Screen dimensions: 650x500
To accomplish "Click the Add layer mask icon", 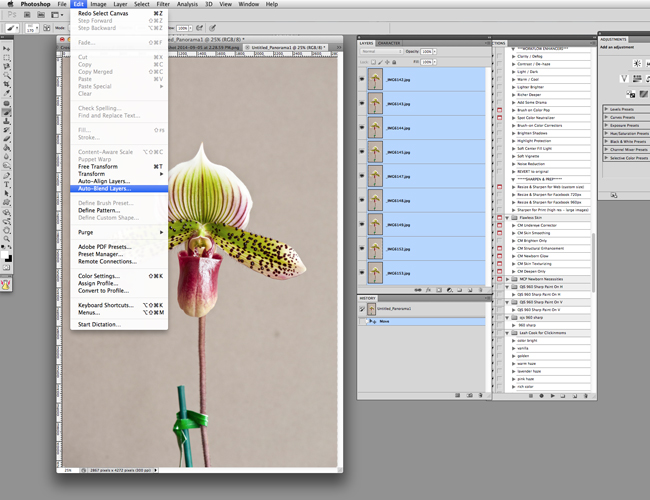I will (x=439, y=290).
